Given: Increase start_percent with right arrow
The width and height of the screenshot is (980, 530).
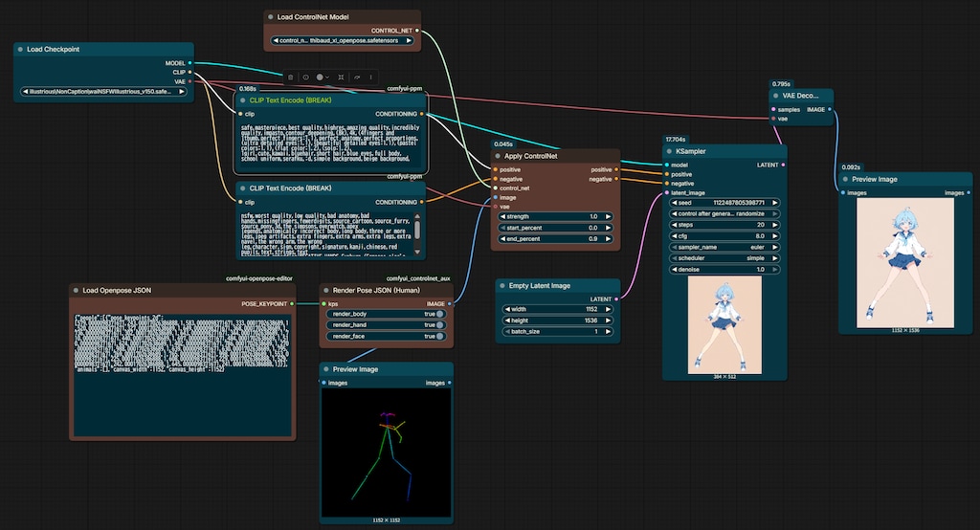Looking at the screenshot, I should [608, 228].
